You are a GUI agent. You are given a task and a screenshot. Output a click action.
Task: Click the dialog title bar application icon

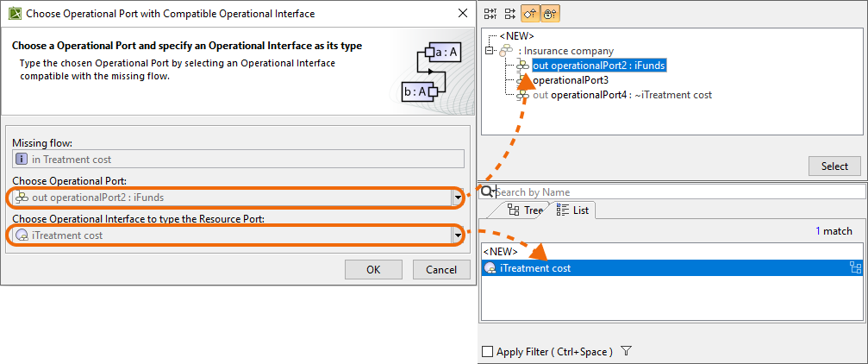tap(15, 13)
